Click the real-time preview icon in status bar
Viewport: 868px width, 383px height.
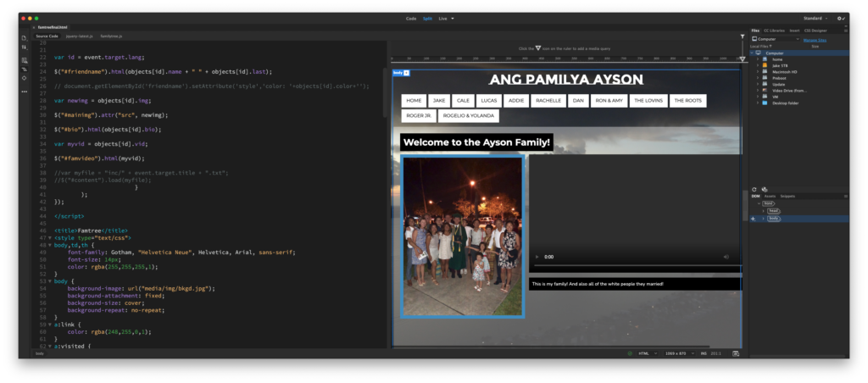[736, 353]
